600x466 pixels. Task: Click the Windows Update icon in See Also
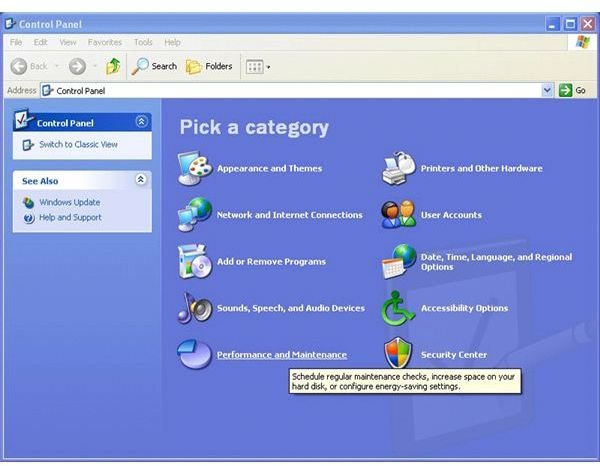[x=29, y=202]
